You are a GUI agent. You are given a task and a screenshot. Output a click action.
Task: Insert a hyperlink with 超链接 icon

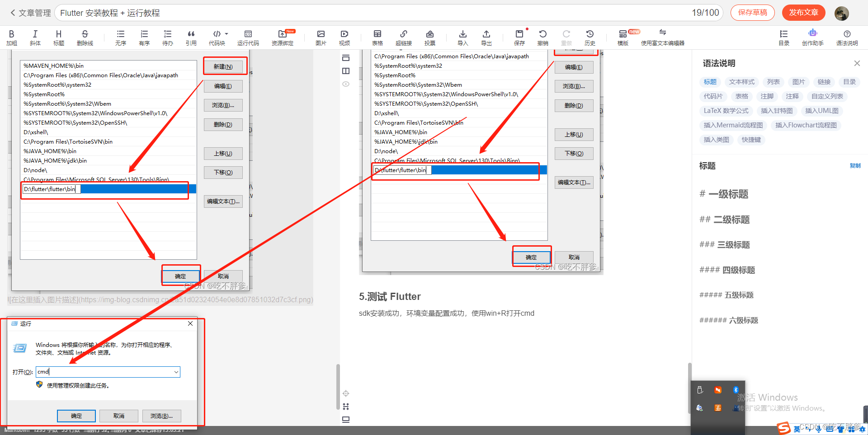(x=404, y=37)
